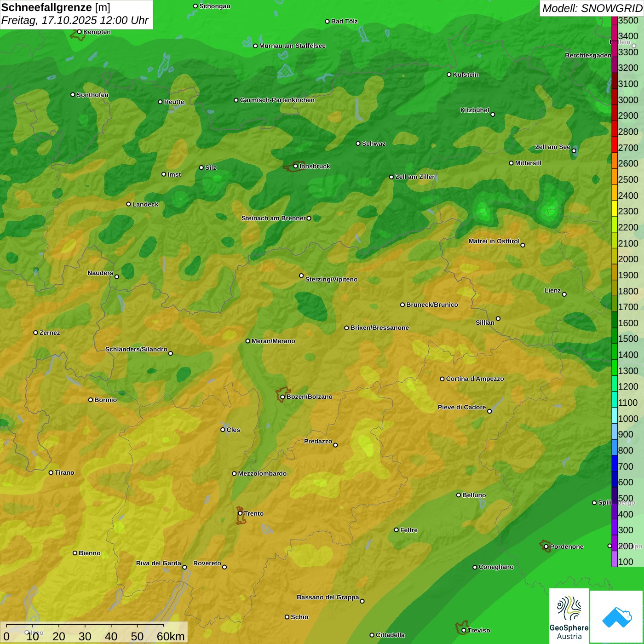644x644 pixels.
Task: Click the "Pieve di Cadore" label
Action: coord(462,407)
